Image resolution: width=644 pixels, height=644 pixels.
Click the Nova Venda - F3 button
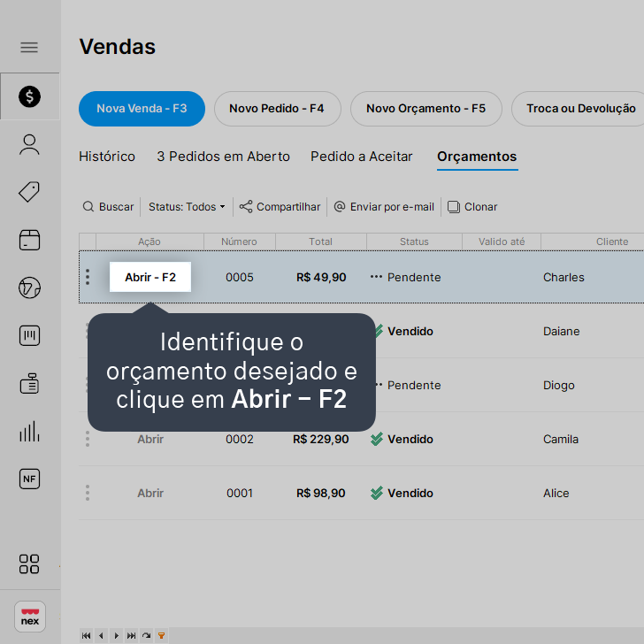pyautogui.click(x=142, y=109)
